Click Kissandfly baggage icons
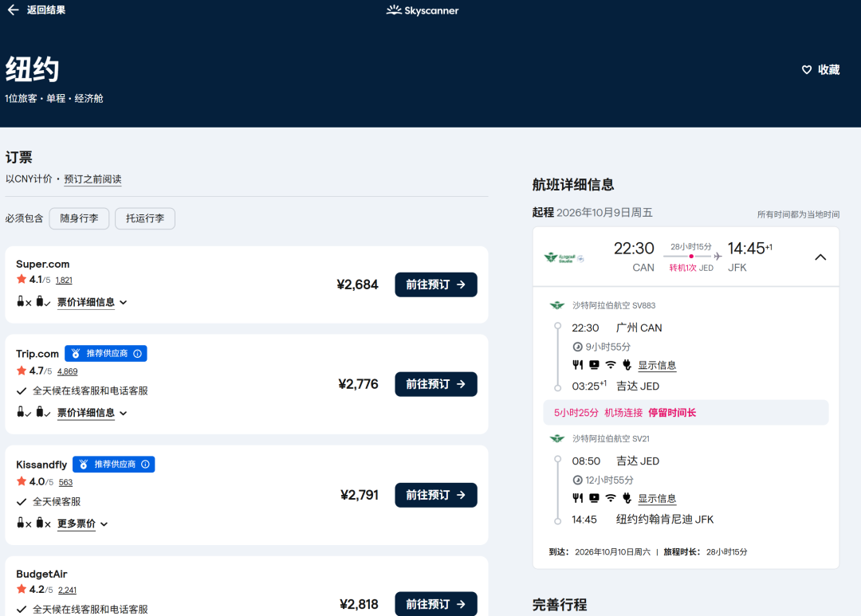The height and width of the screenshot is (616, 861). click(33, 524)
